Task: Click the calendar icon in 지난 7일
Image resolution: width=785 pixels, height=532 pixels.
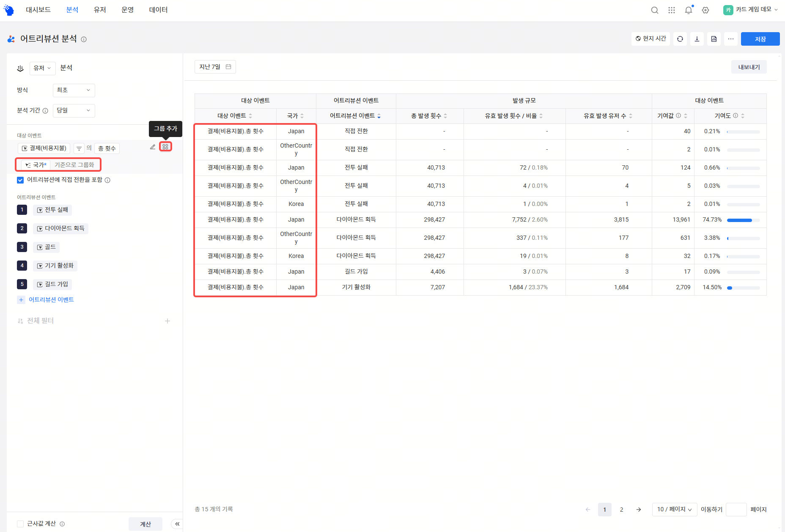Action: click(228, 67)
